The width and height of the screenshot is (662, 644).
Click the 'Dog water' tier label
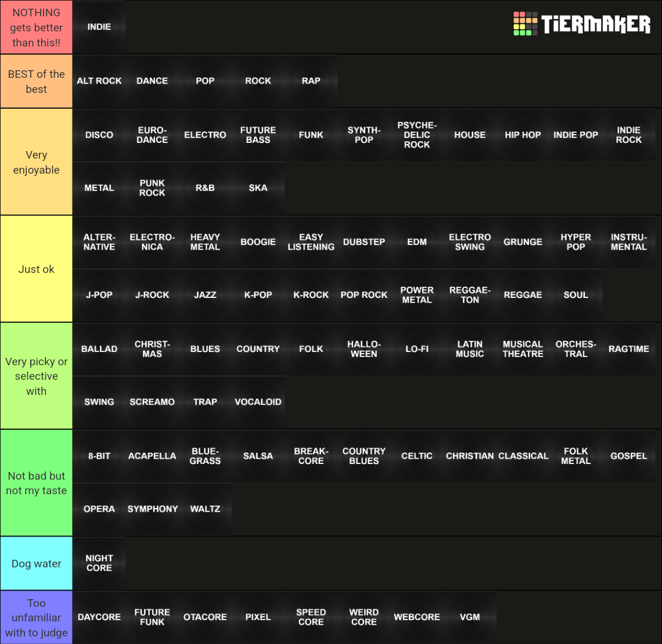36,563
